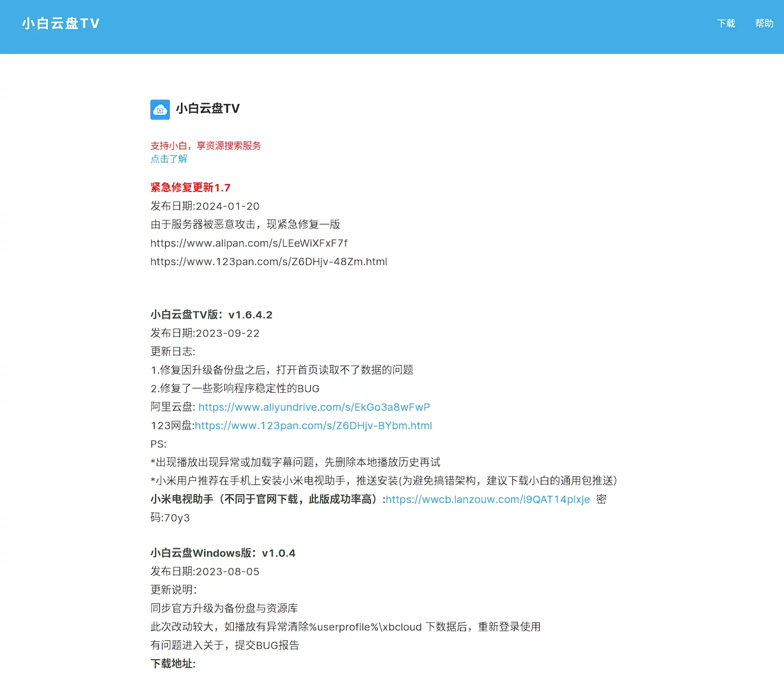Click the 小白云盘Windows版：v1.0.4 heading
The image size is (784, 676).
pyautogui.click(x=223, y=553)
